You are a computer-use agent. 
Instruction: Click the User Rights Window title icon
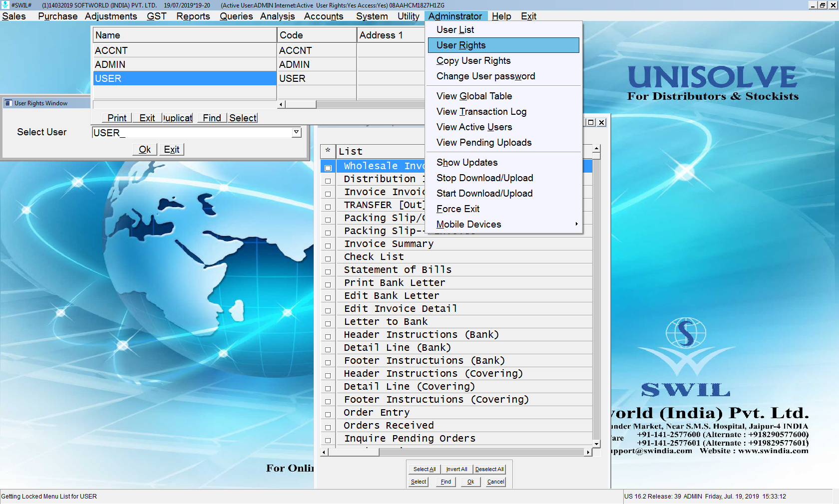(x=8, y=103)
